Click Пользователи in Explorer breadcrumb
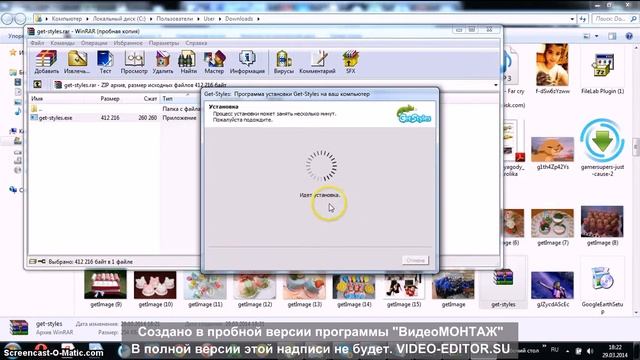Screen dimensions: 640x360 click(175, 19)
